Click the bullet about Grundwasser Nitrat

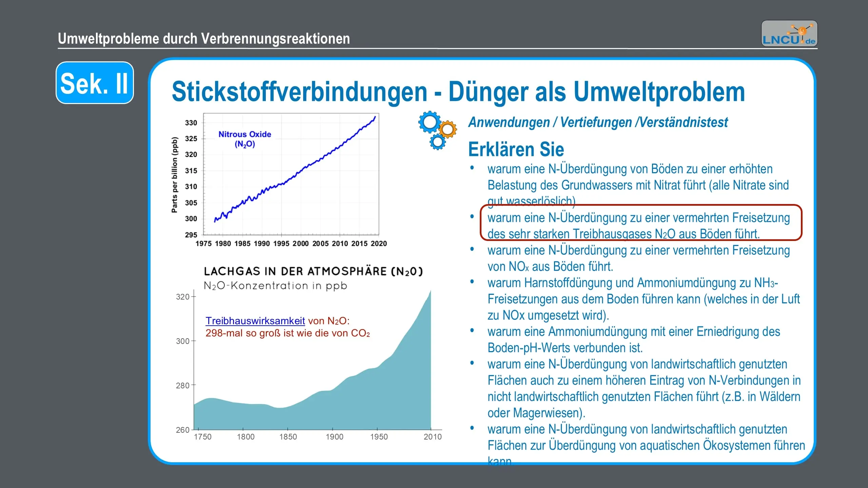pos(638,185)
